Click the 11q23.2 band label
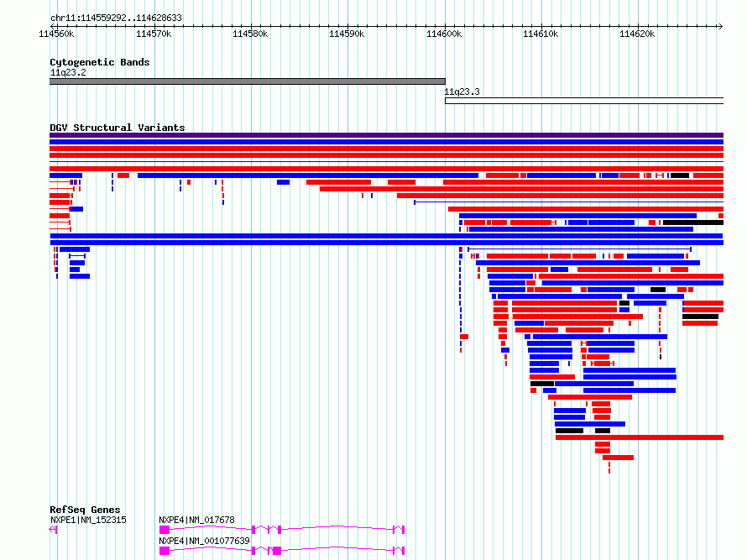This screenshot has width=747, height=560. point(68,72)
